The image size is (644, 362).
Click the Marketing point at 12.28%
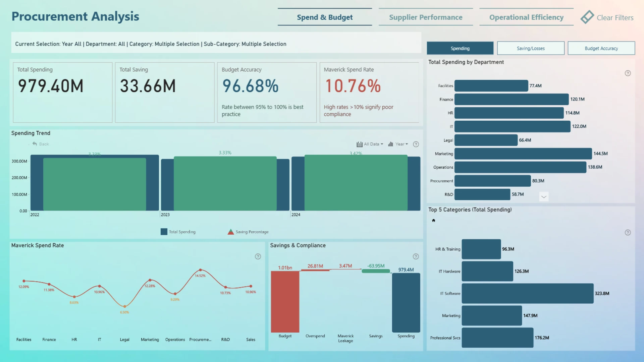click(150, 280)
